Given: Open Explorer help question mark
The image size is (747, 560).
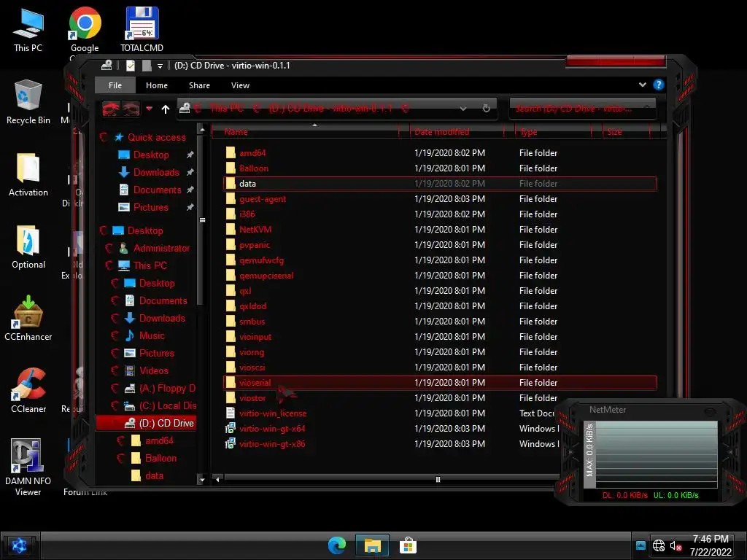Looking at the screenshot, I should coord(659,85).
